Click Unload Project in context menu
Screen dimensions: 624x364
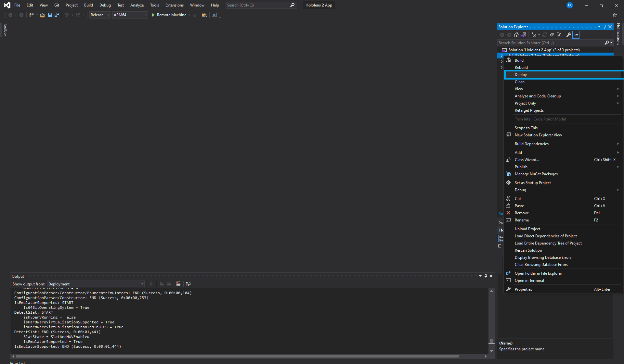(x=563, y=229)
